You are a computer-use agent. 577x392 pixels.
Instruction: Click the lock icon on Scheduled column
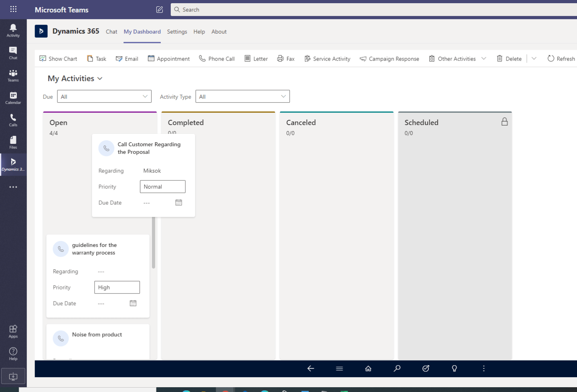(x=504, y=122)
